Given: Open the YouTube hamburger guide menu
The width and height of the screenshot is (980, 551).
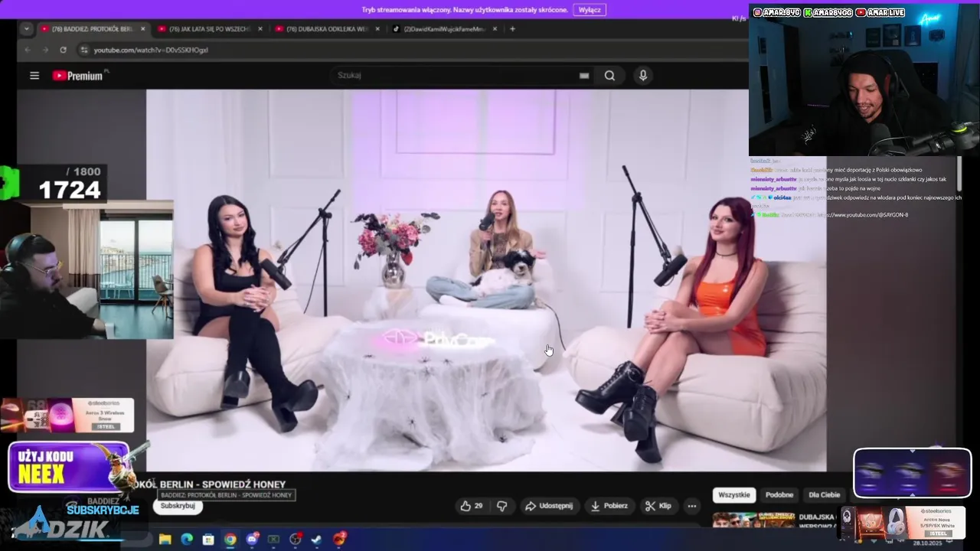Looking at the screenshot, I should (x=34, y=75).
